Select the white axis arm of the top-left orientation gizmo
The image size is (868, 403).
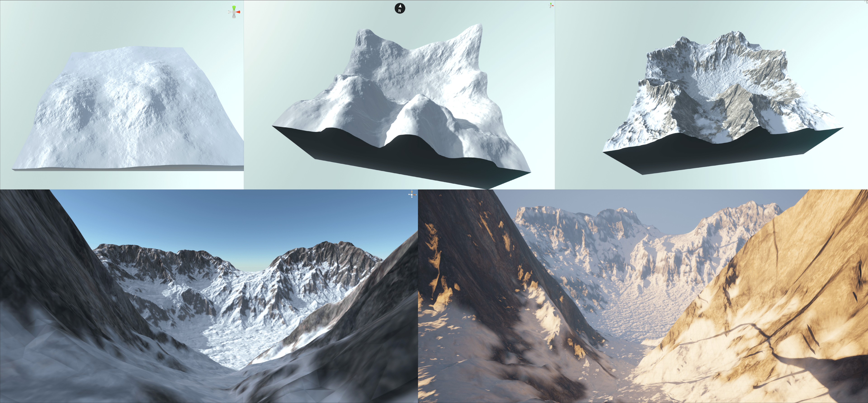230,12
